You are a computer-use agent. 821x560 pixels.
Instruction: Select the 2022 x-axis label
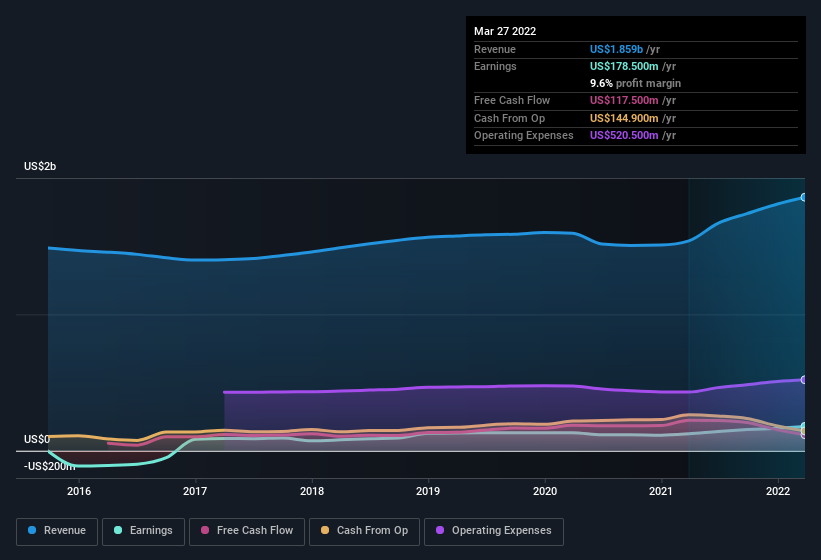click(778, 491)
